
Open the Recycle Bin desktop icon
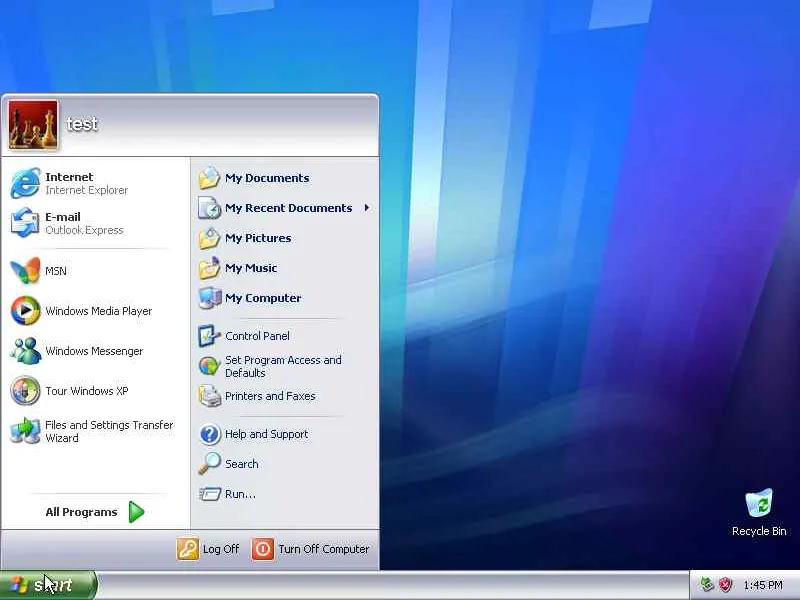click(759, 504)
